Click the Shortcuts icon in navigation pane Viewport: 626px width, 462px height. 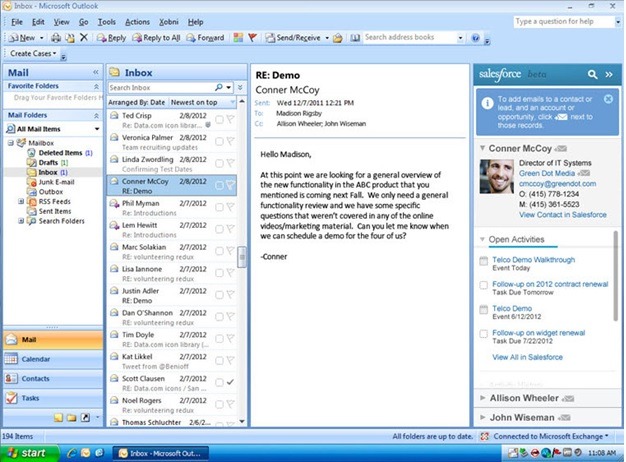point(85,418)
